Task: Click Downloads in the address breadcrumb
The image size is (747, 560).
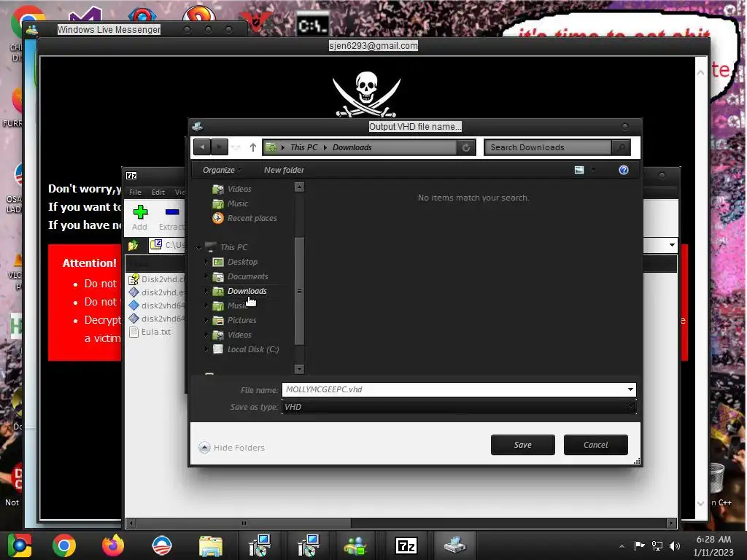Action: (x=352, y=147)
